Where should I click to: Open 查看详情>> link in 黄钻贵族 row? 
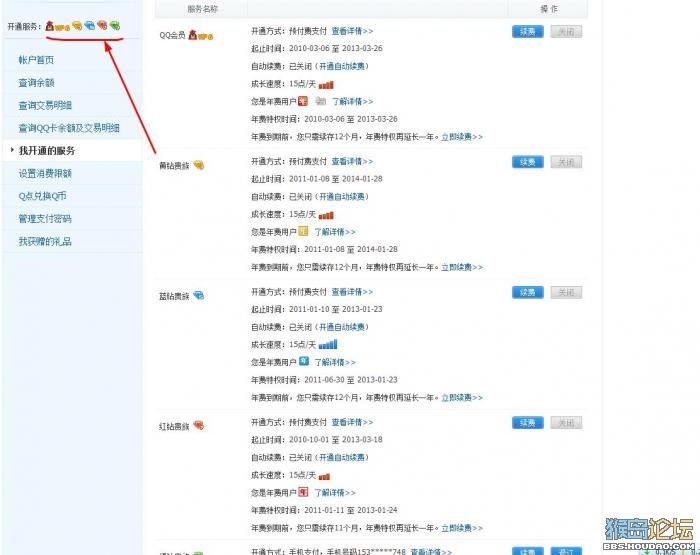(352, 162)
